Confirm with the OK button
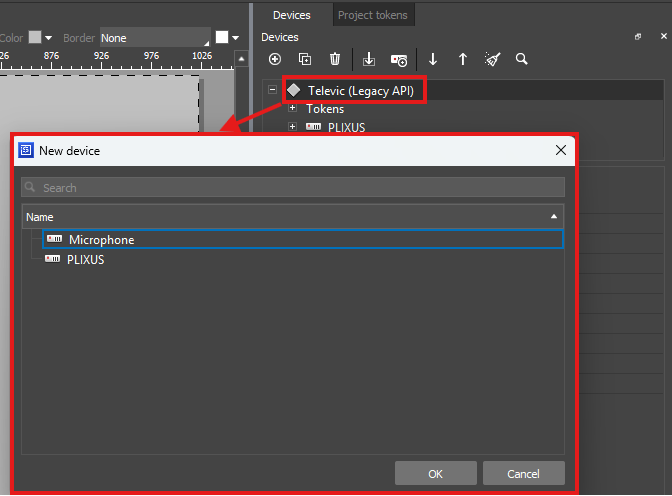 click(435, 473)
